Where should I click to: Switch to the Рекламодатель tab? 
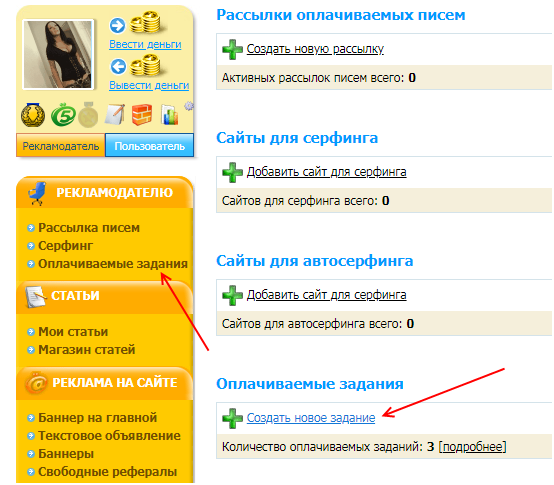click(60, 146)
